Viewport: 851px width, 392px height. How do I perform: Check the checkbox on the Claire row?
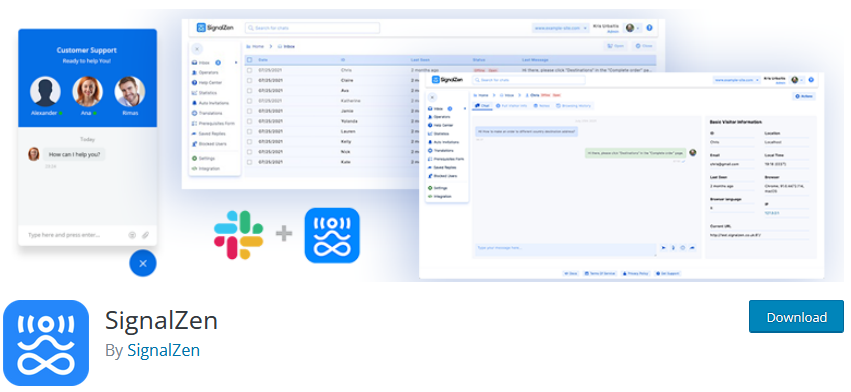point(249,80)
